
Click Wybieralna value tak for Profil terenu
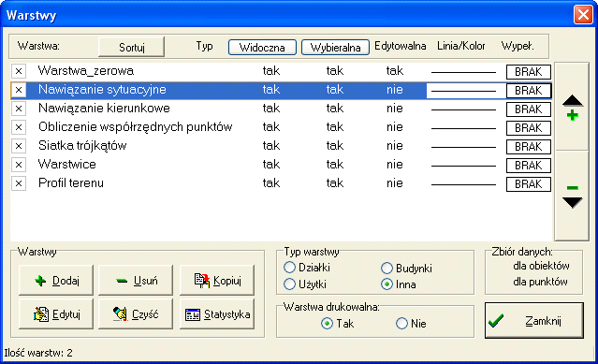coord(335,183)
